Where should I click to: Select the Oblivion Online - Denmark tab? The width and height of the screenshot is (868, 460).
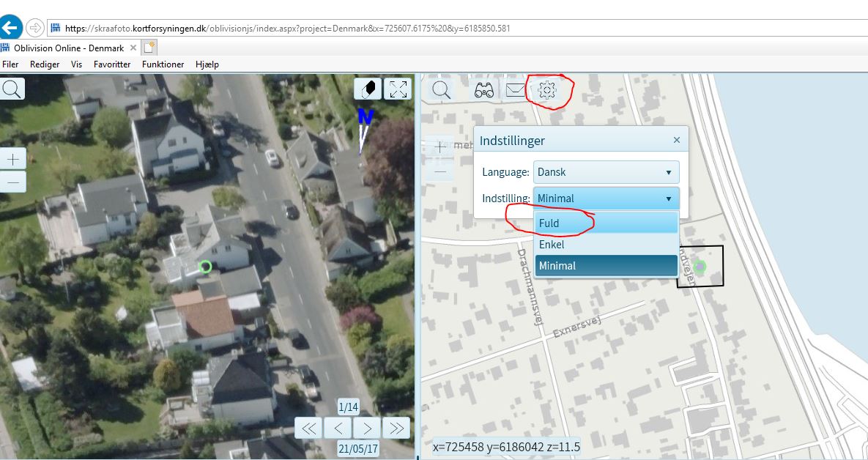[x=69, y=48]
